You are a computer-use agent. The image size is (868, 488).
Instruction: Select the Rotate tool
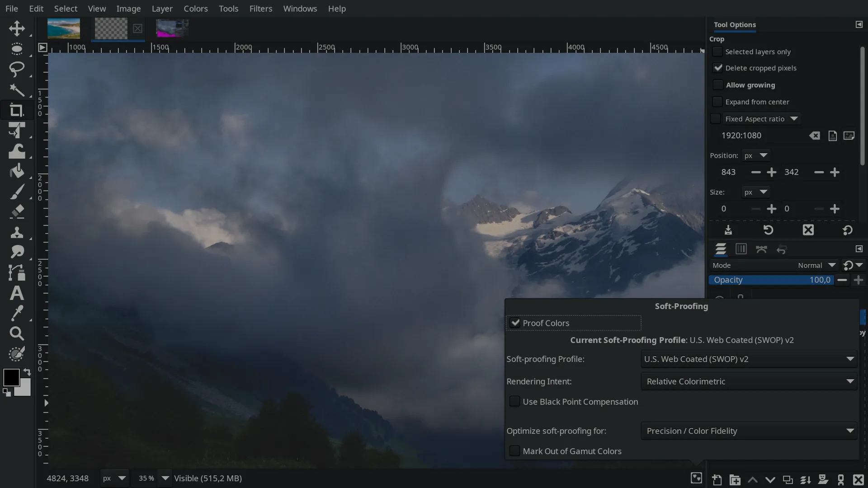(16, 131)
